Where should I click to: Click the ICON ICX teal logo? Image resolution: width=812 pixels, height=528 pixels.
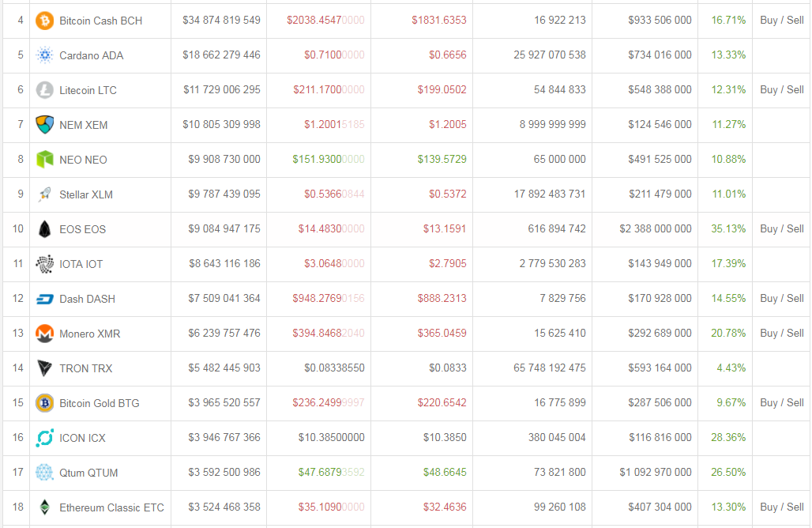(45, 438)
